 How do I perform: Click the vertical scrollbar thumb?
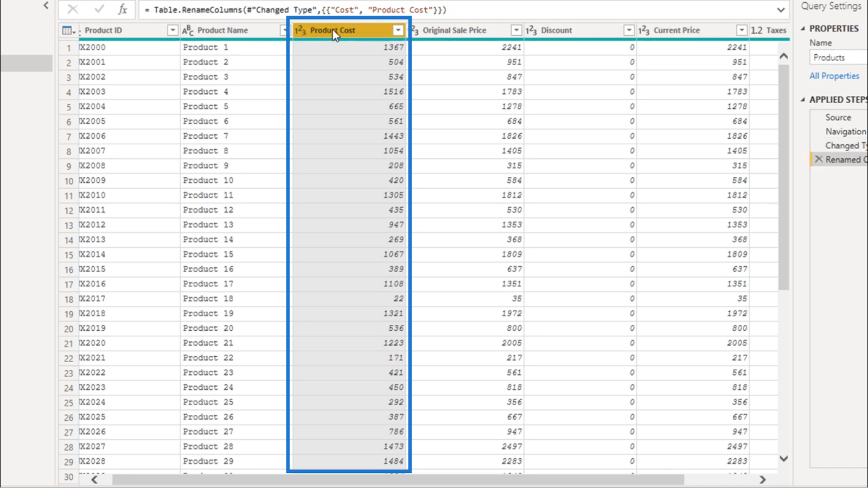point(783,177)
